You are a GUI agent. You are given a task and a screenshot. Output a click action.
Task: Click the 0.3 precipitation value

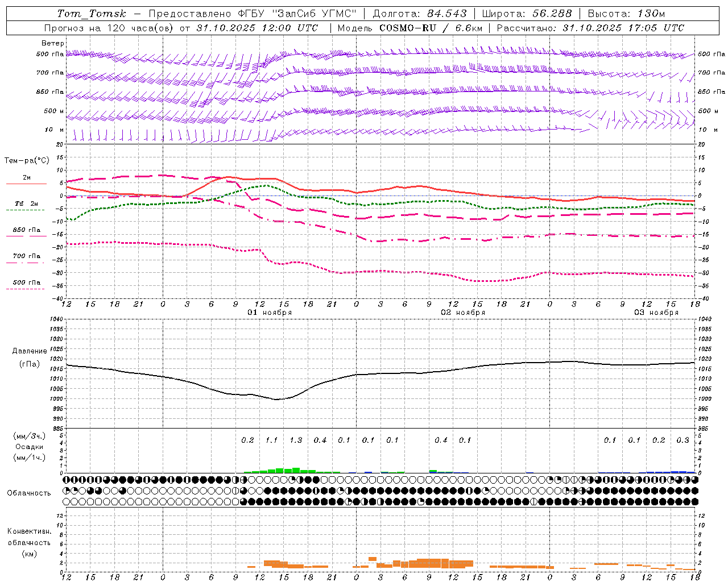[682, 440]
